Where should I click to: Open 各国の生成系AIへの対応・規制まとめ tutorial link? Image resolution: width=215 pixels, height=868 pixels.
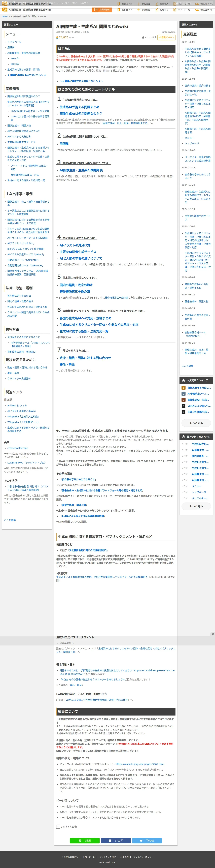click(x=85, y=318)
